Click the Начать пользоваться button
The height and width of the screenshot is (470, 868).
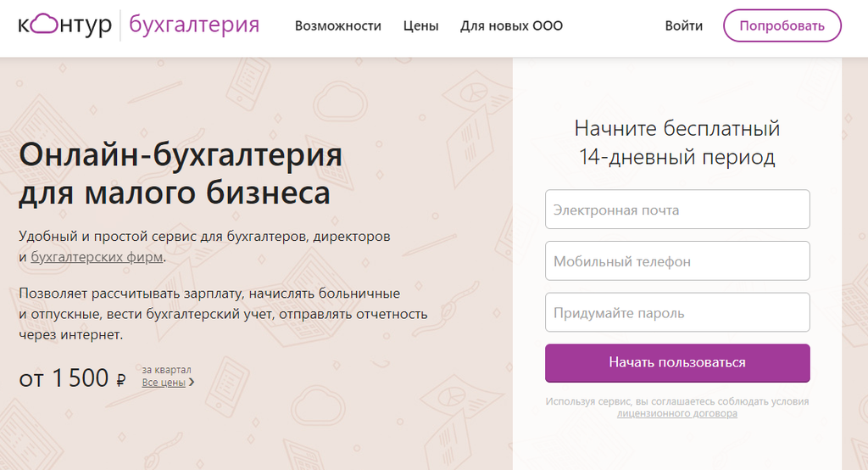pyautogui.click(x=677, y=363)
